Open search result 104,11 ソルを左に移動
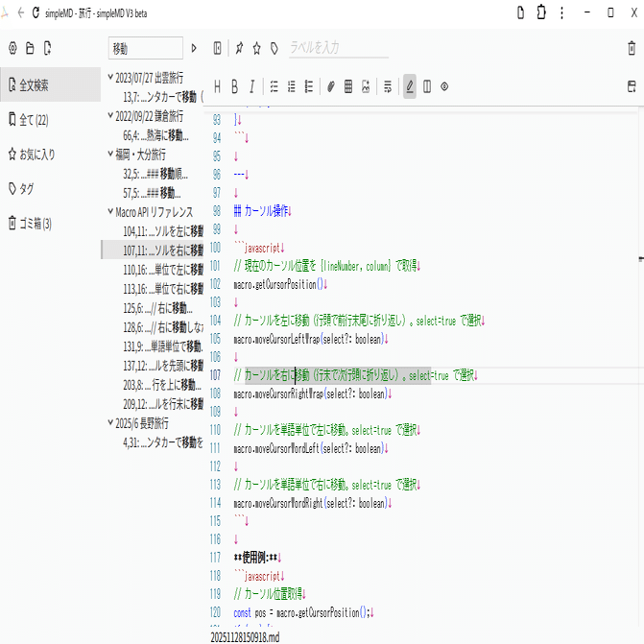This screenshot has height=644, width=644. (x=153, y=230)
